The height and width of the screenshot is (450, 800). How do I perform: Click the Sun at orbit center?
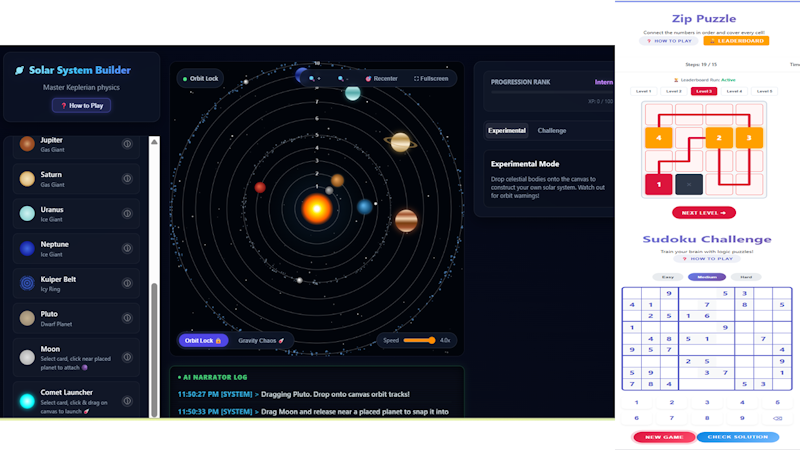click(317, 209)
